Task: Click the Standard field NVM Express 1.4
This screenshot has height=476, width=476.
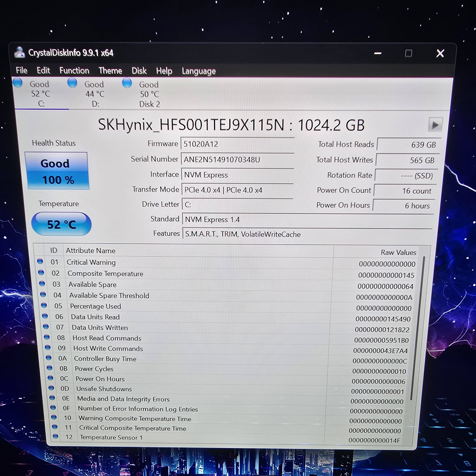Action: [x=307, y=219]
